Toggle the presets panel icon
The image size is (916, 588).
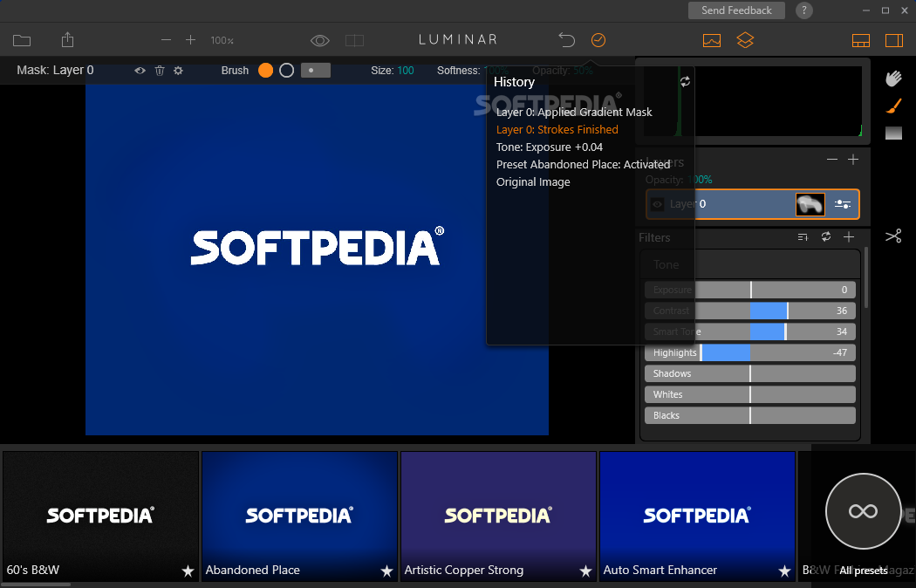[x=861, y=40]
